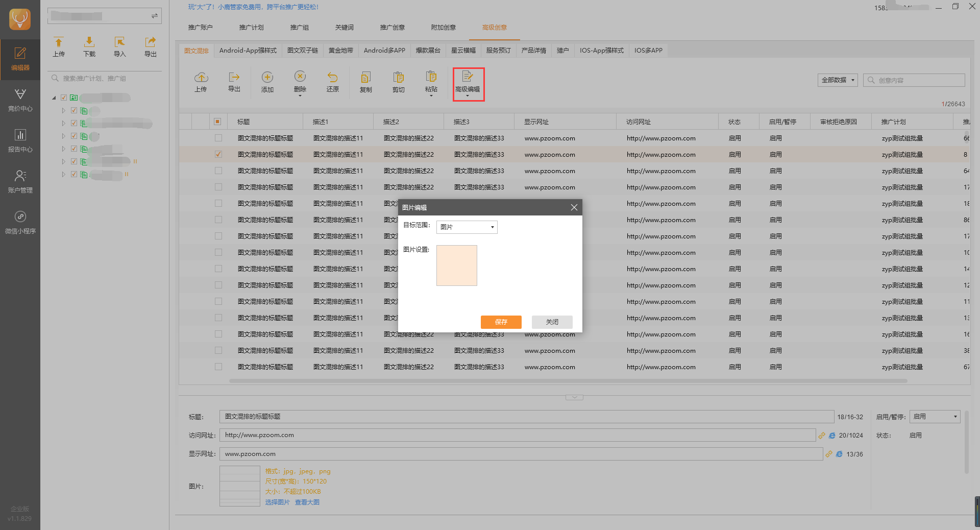Click 关闭 button in dialog
Screen dimensions: 980x530
point(552,322)
